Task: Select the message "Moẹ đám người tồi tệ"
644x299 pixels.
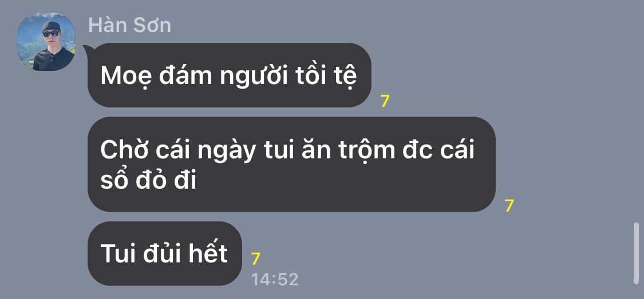Action: tap(229, 75)
